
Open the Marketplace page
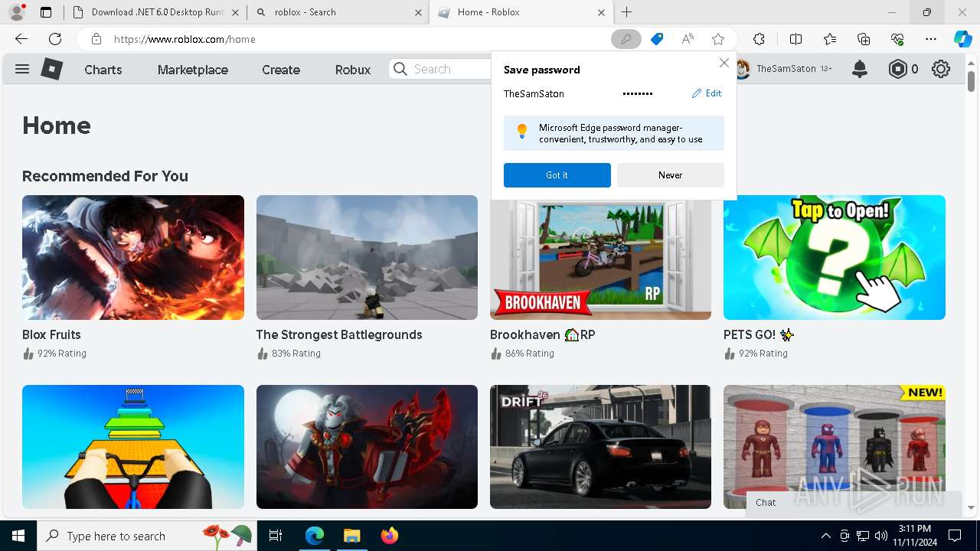(x=193, y=70)
